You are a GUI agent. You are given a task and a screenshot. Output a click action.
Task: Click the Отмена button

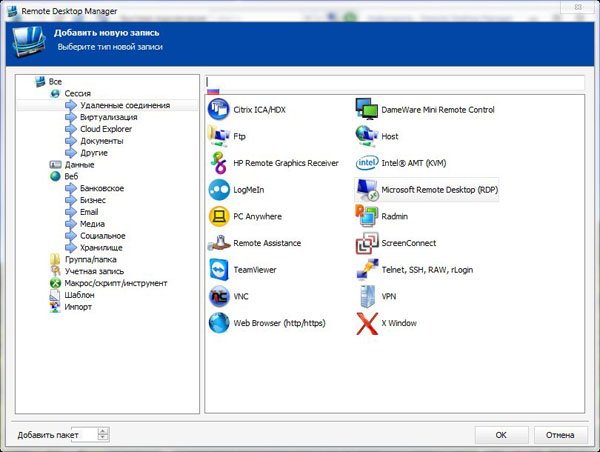560,435
